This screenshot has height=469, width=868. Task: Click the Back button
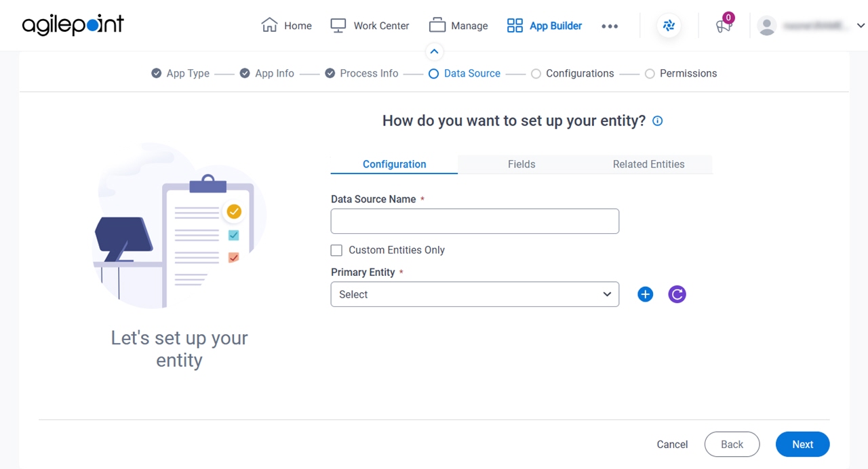coord(732,445)
